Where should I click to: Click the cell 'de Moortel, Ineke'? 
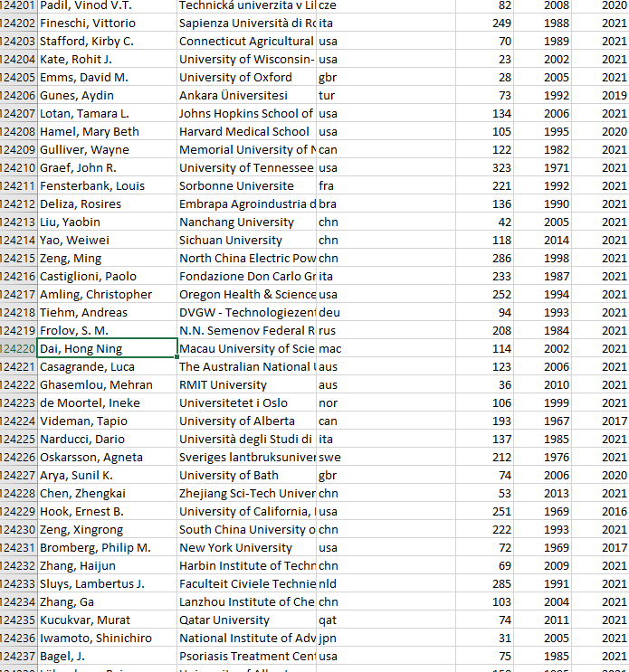[x=107, y=402]
